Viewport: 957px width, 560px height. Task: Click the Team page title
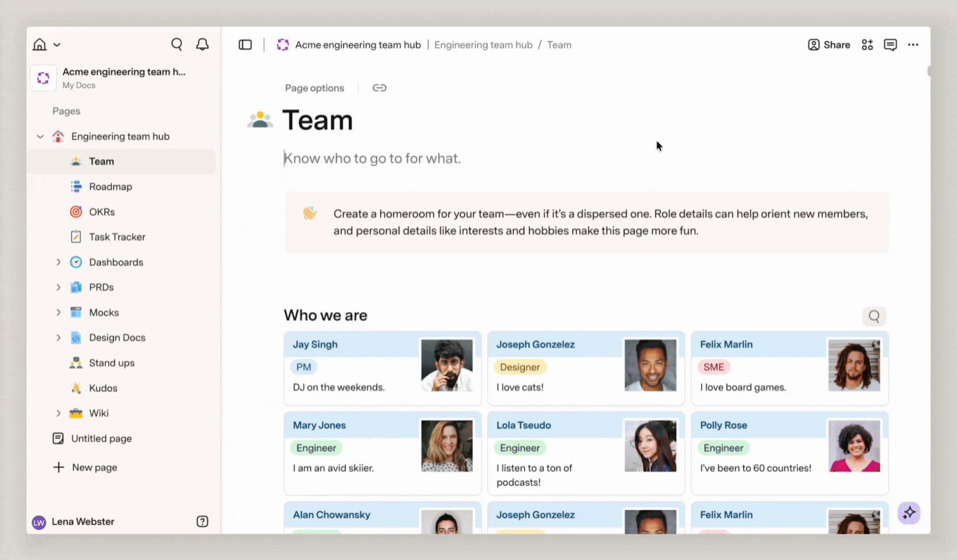[318, 120]
